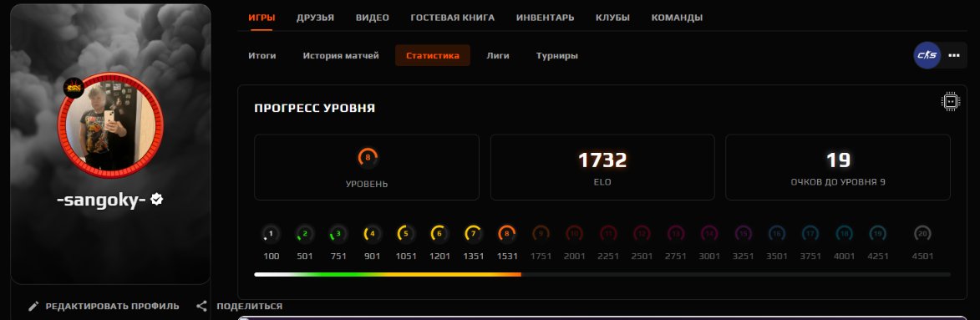Open the three-dots more games menu
Viewport: 980px width, 320px height.
click(954, 55)
